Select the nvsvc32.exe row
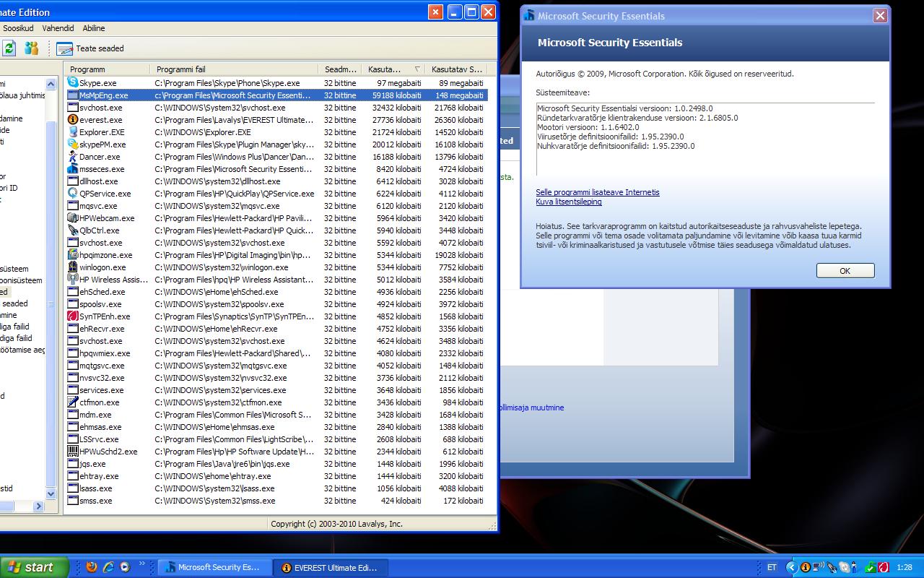 [x=276, y=378]
